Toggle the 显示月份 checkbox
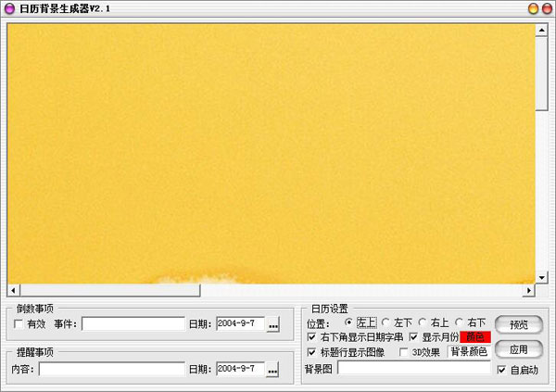Viewport: 556px width, 392px height. [x=413, y=337]
